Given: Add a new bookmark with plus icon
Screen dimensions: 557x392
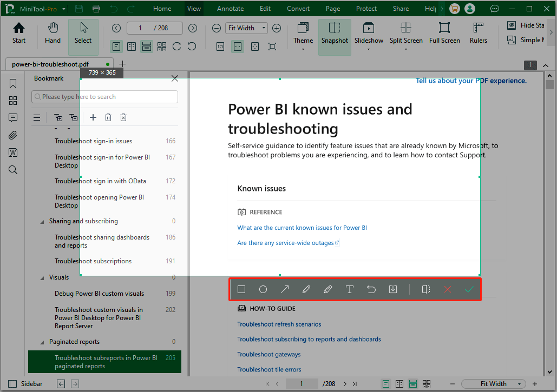Looking at the screenshot, I should 93,117.
